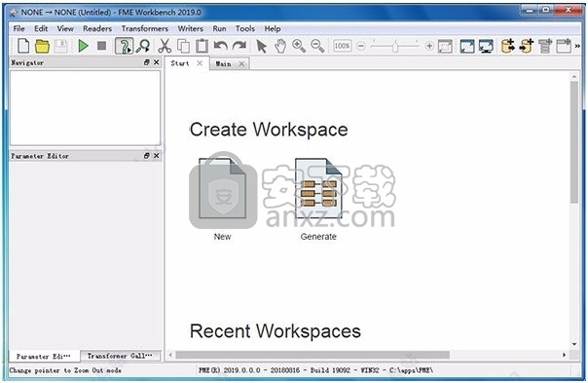The image size is (588, 383).
Task: Switch to the Main tab
Action: point(224,64)
